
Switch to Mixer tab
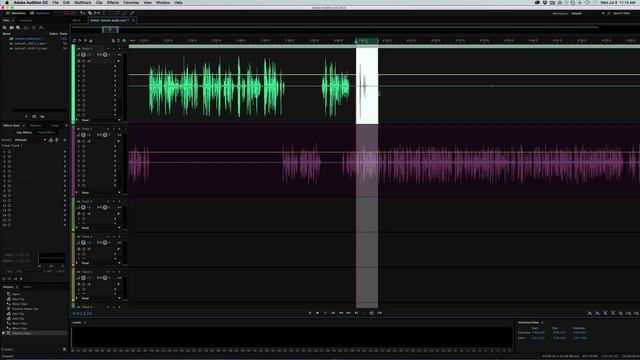click(77, 20)
